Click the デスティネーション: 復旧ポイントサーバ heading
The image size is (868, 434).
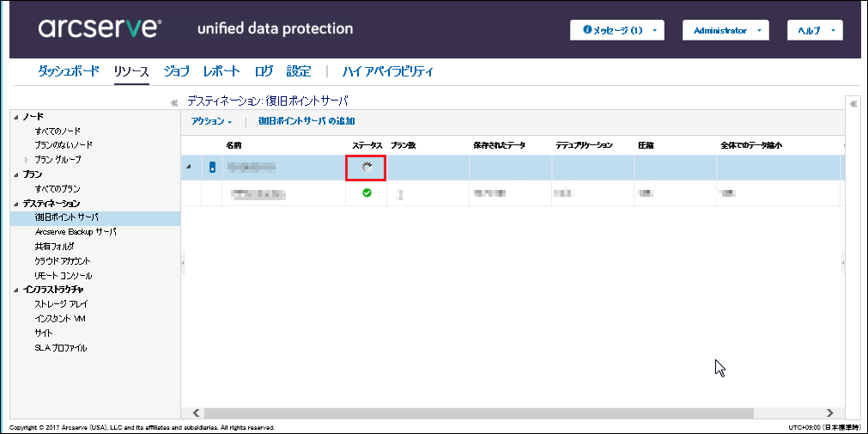(267, 101)
